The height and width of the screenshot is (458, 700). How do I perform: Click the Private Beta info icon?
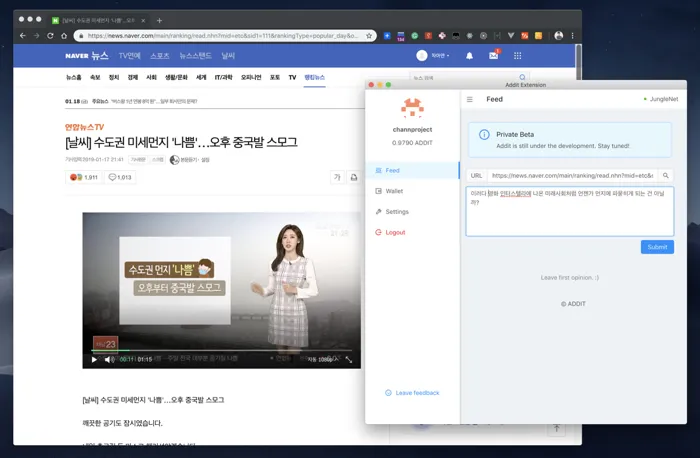click(484, 135)
